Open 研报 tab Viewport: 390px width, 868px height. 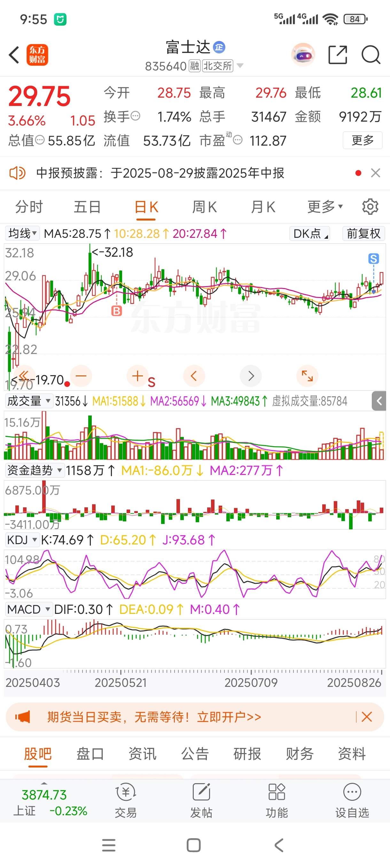click(x=247, y=754)
